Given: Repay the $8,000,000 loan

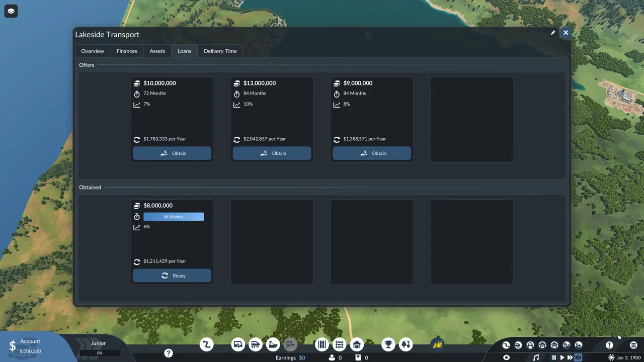Looking at the screenshot, I should [172, 276].
